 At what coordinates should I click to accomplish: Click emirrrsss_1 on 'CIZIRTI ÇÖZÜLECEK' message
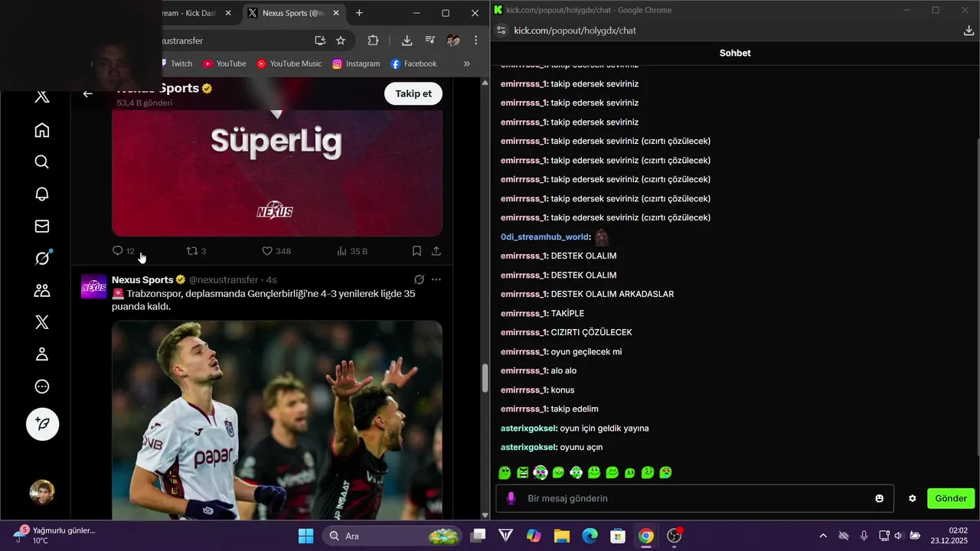tap(524, 333)
